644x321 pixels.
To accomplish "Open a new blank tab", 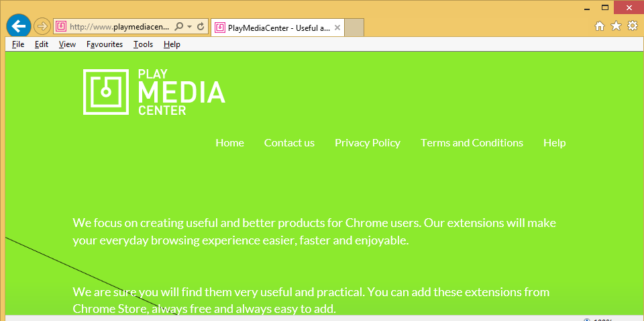I will pyautogui.click(x=355, y=28).
